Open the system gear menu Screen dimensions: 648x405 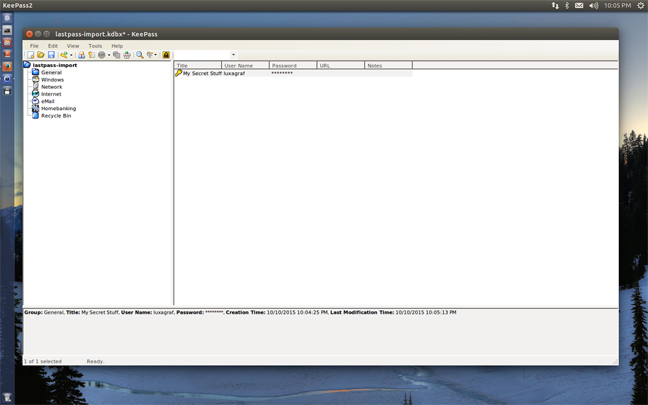click(641, 5)
